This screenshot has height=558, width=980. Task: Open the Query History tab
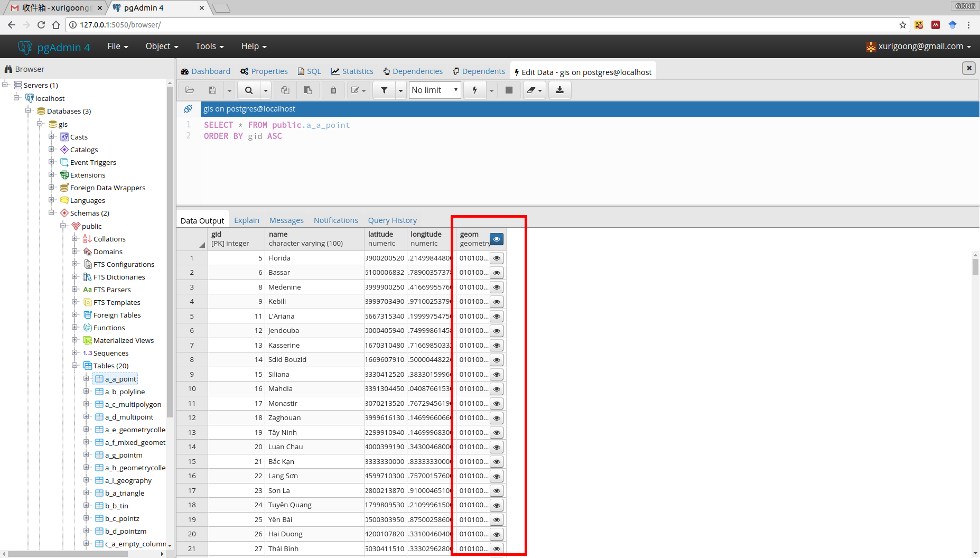(392, 220)
